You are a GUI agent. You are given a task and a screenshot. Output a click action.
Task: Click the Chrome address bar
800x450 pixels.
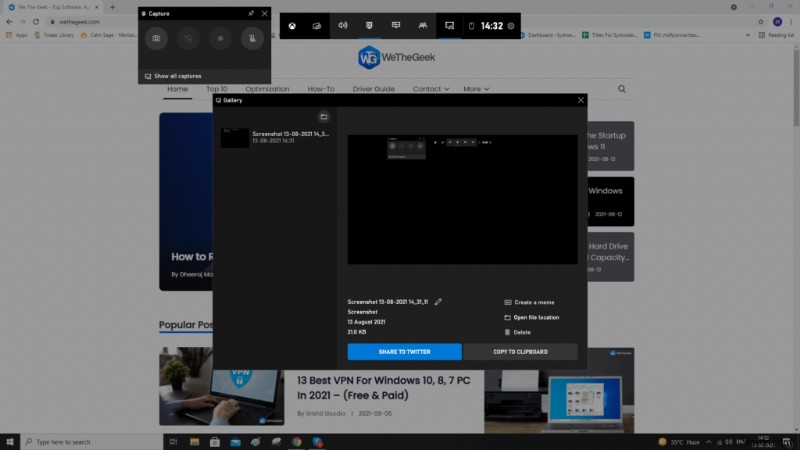click(x=403, y=22)
